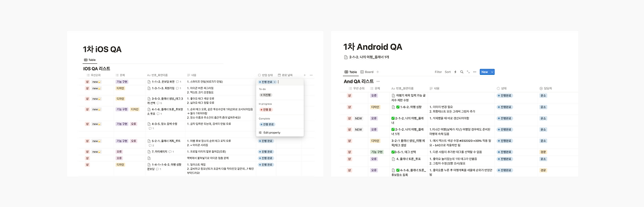Click the And QA 리스트 database title
Screen dimensions: 644x207
click(359, 81)
